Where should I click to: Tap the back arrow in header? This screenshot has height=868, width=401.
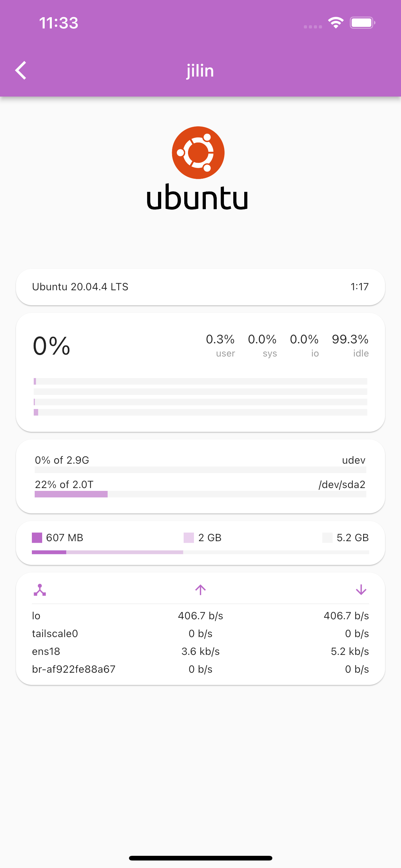tap(21, 70)
